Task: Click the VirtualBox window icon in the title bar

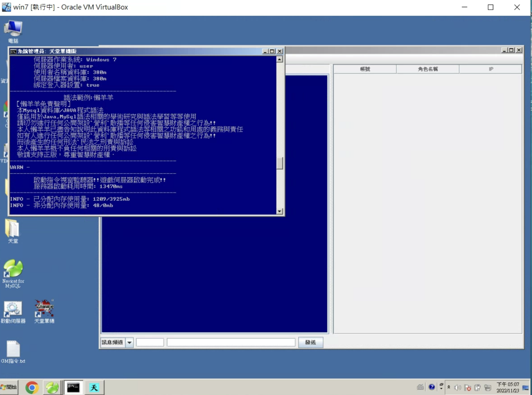Action: [x=6, y=7]
